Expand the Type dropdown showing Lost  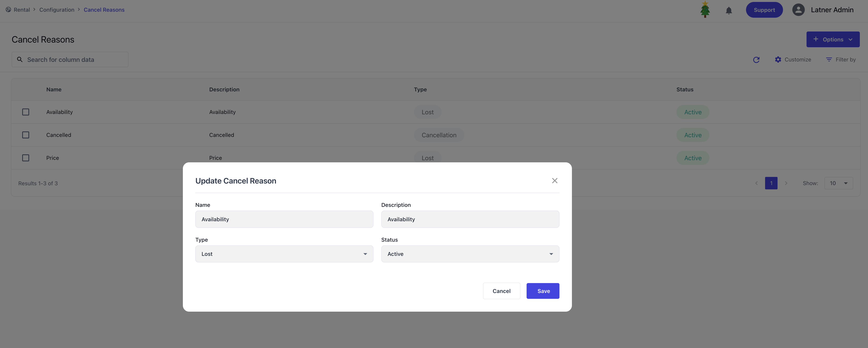(284, 254)
